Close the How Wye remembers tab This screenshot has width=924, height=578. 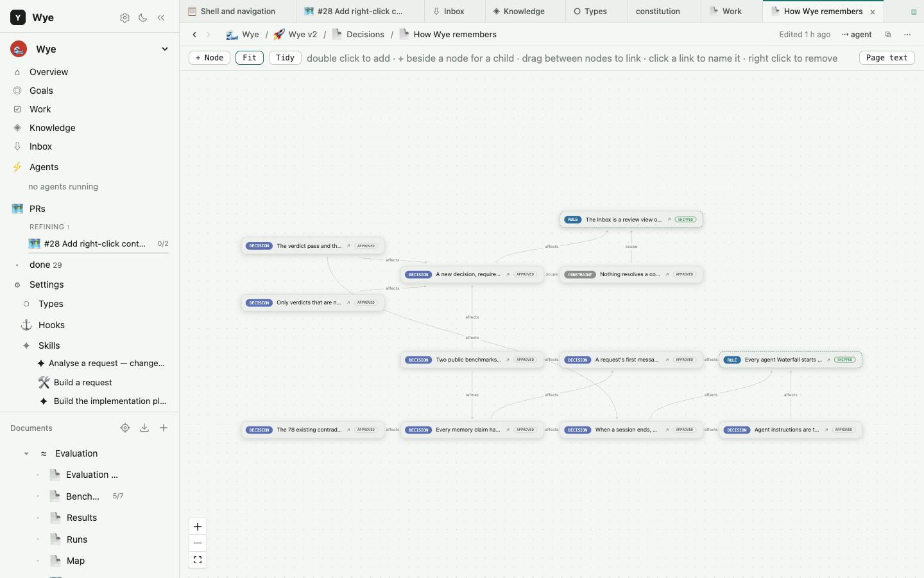pos(873,12)
